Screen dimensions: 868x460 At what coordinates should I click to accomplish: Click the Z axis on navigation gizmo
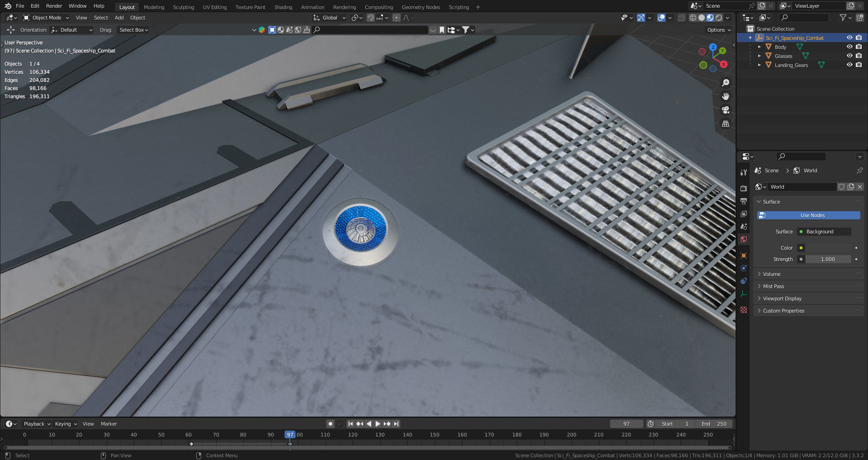[713, 47]
